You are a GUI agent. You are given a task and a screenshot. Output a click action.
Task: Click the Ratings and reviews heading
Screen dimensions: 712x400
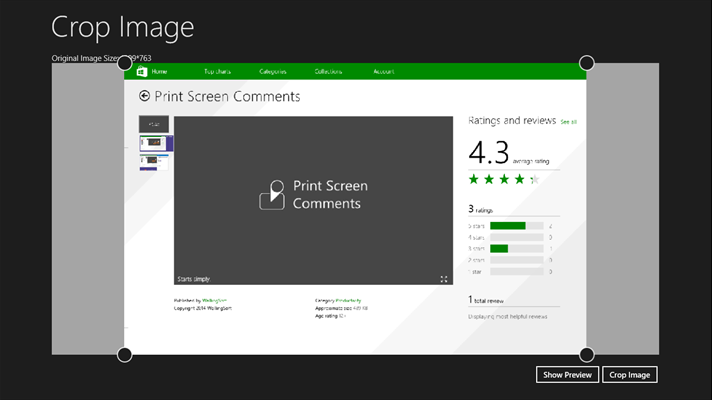pos(512,120)
